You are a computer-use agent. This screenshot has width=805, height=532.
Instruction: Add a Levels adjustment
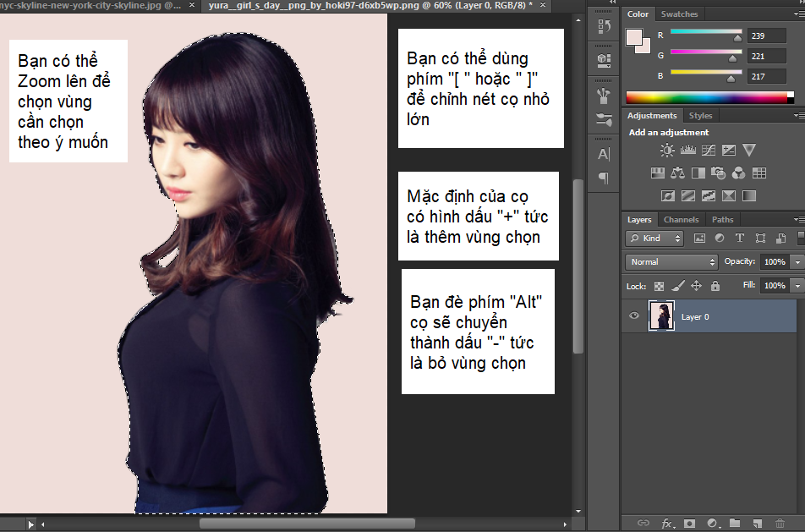pyautogui.click(x=687, y=151)
